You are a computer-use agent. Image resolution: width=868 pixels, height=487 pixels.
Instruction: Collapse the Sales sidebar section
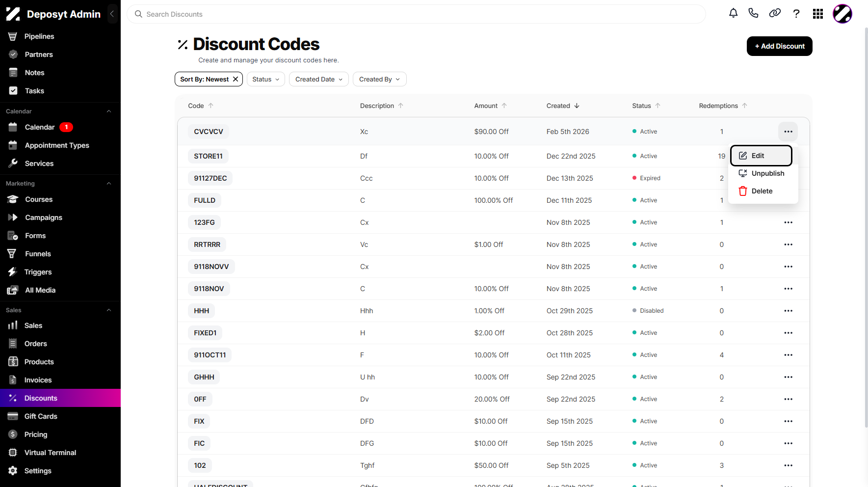coord(109,310)
